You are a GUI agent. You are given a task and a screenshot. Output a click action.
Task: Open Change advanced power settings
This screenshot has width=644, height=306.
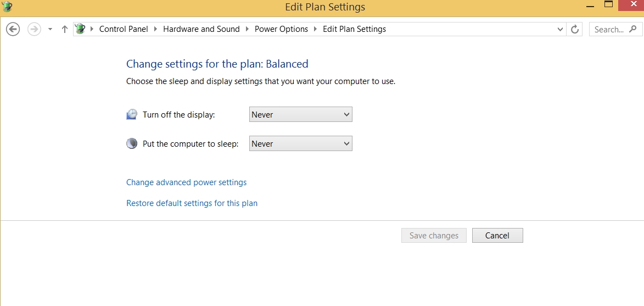click(186, 182)
